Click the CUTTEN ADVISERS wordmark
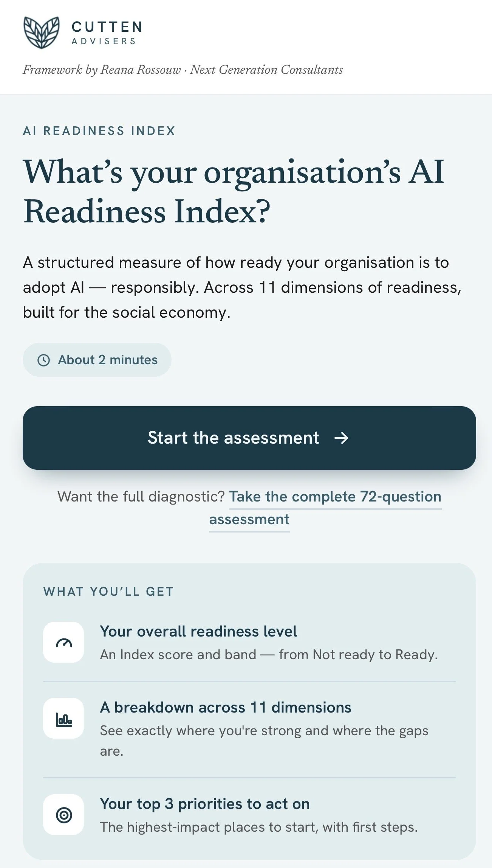 point(107,33)
